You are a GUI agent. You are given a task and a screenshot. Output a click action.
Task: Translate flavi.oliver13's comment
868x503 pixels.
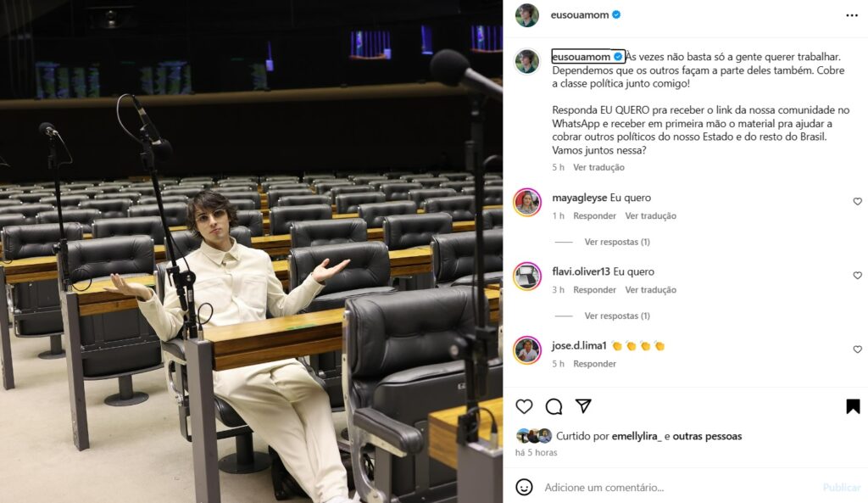pos(650,290)
